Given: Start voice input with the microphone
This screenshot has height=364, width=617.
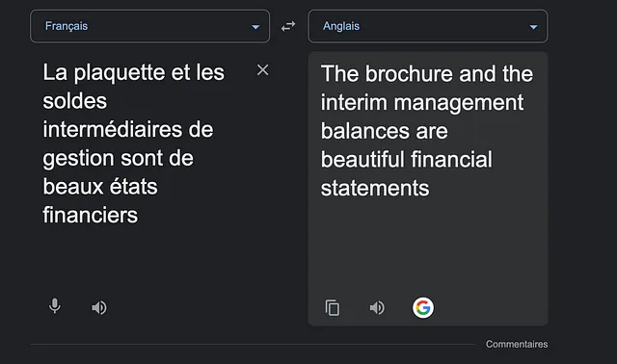Looking at the screenshot, I should [x=55, y=306].
